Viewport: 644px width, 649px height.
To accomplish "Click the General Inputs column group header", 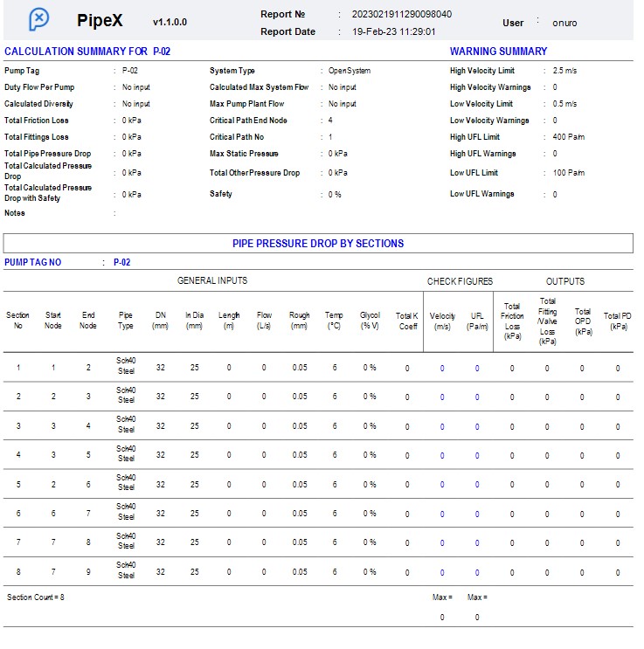I will pos(212,280).
